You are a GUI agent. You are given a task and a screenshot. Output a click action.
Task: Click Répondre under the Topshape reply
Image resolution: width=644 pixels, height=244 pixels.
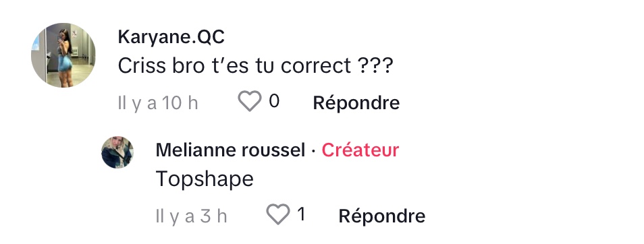point(381,216)
